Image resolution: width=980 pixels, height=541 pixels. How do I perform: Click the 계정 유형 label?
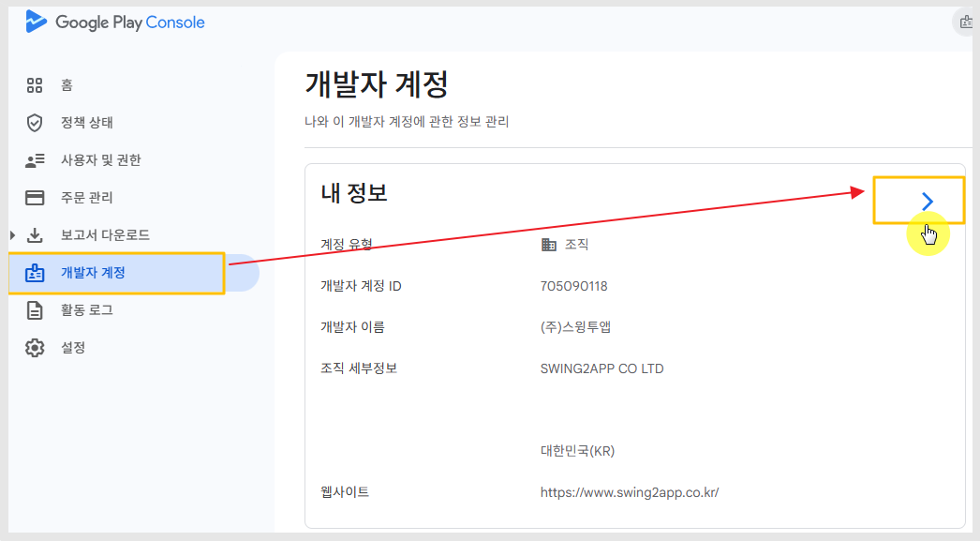347,244
